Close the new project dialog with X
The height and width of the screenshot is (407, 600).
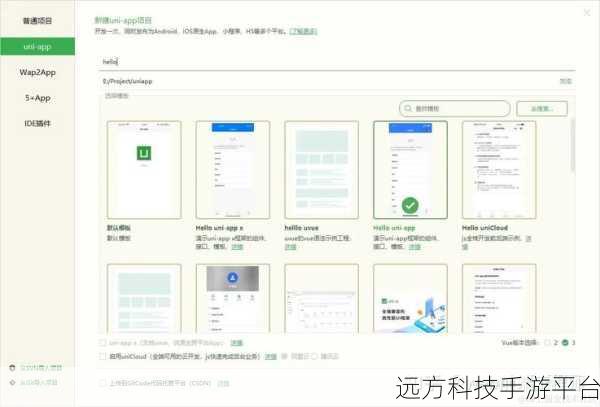[587, 13]
